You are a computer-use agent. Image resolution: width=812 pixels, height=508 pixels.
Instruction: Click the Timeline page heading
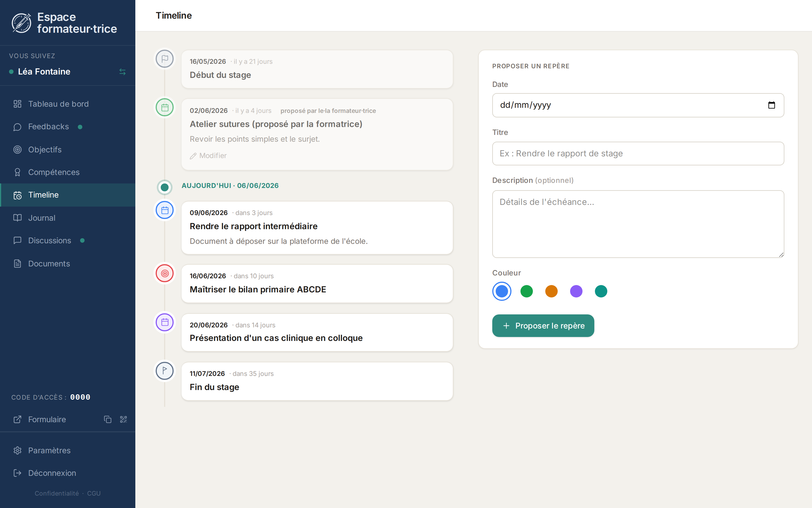click(x=173, y=16)
